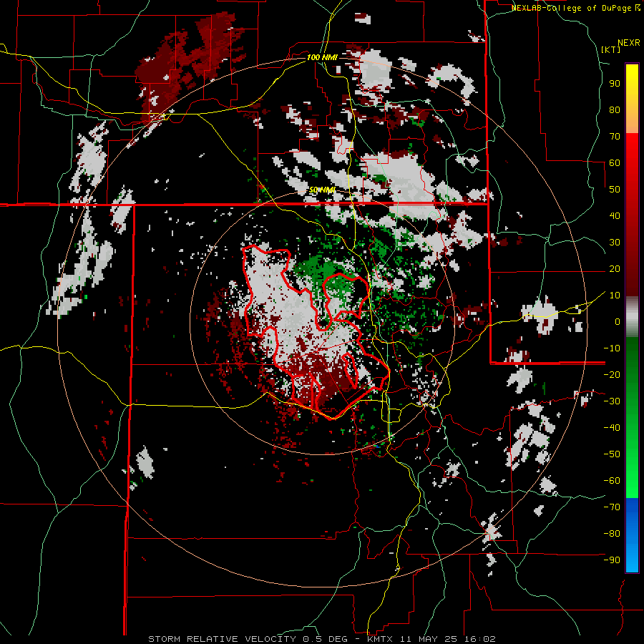Click the "10" scale value
Screen dimensions: 644x644
pos(615,296)
